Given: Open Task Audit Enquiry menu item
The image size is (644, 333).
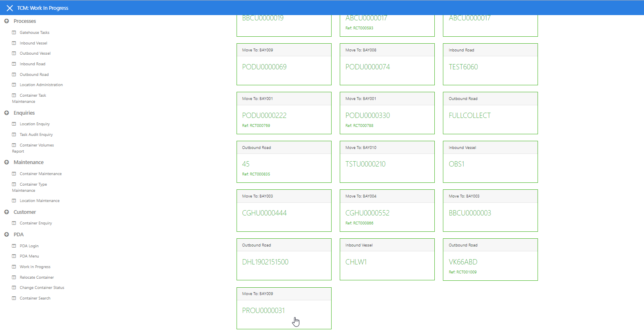Looking at the screenshot, I should pos(36,135).
